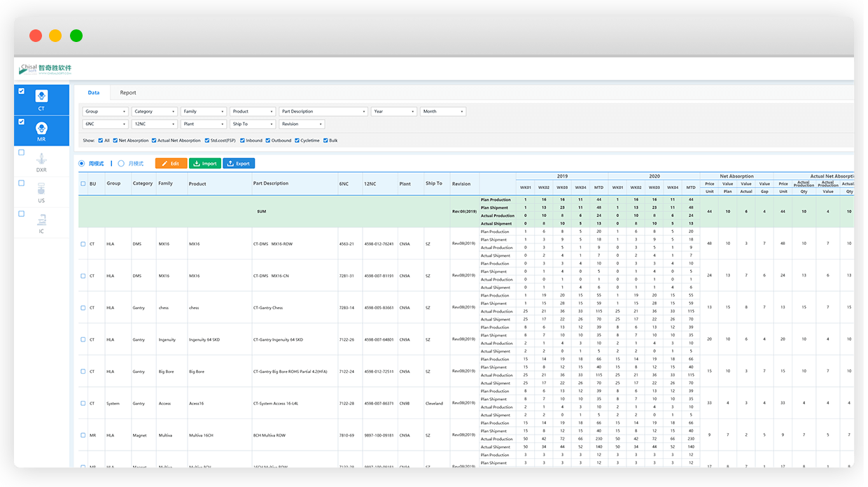868x487 pixels.
Task: Switch to the Report tab
Action: tap(128, 92)
